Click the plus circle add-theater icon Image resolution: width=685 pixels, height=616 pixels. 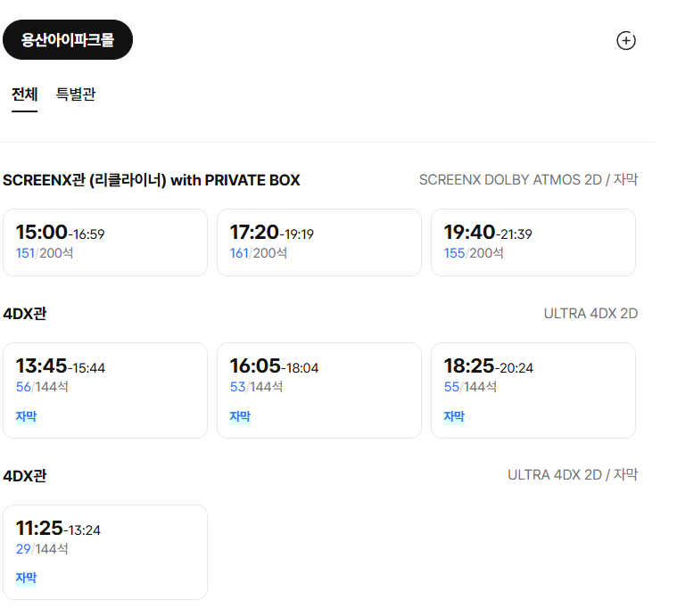(x=626, y=40)
